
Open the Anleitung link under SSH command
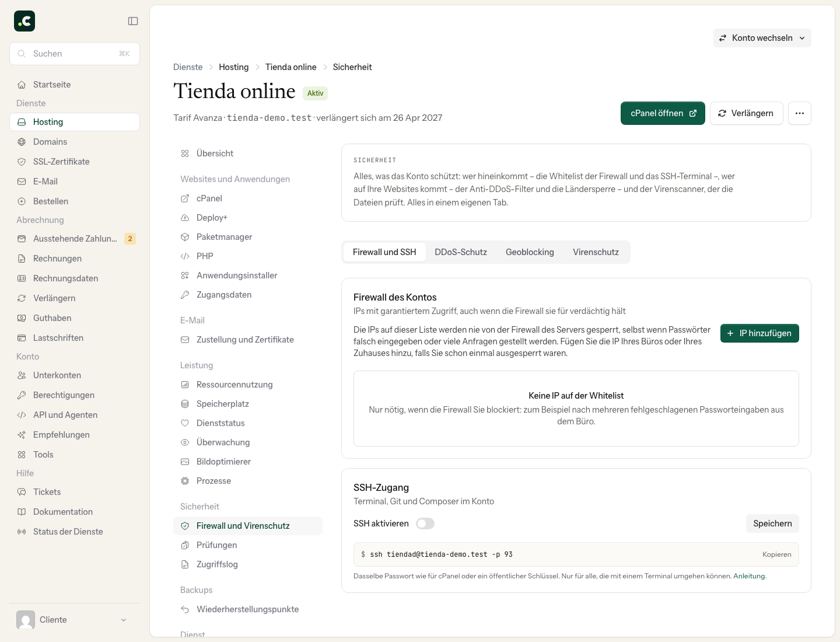(x=749, y=576)
